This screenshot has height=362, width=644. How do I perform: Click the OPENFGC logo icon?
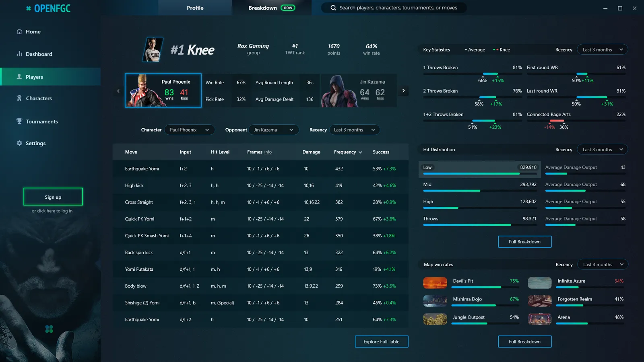pyautogui.click(x=28, y=8)
